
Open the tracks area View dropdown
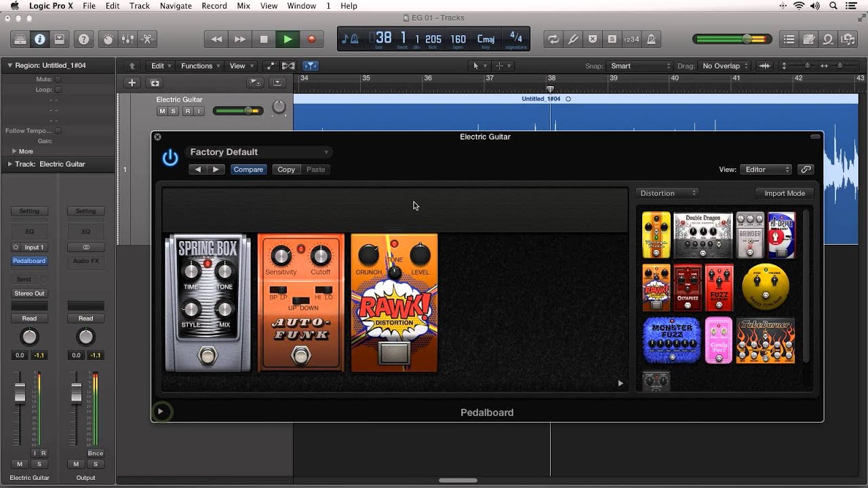click(x=241, y=66)
